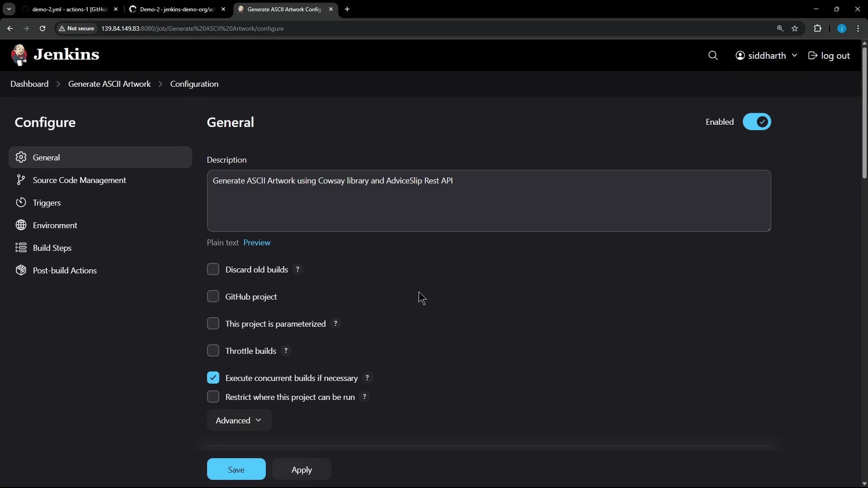Click the browser address bar URL

[x=193, y=28]
